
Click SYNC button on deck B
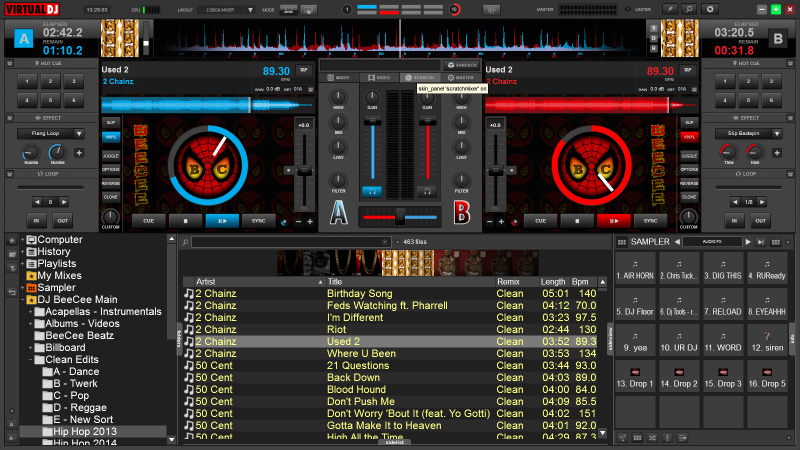click(x=651, y=221)
